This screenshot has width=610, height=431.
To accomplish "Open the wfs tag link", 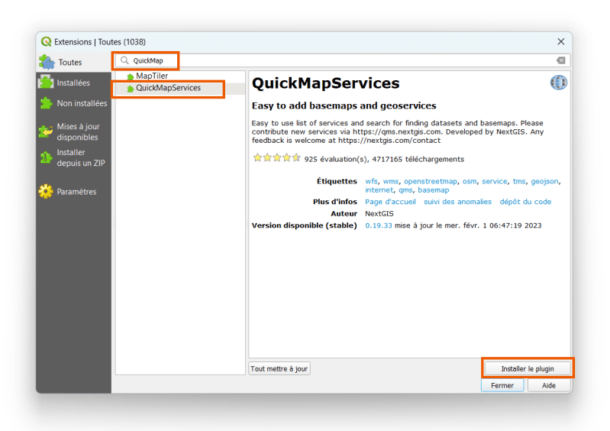I will (x=371, y=181).
